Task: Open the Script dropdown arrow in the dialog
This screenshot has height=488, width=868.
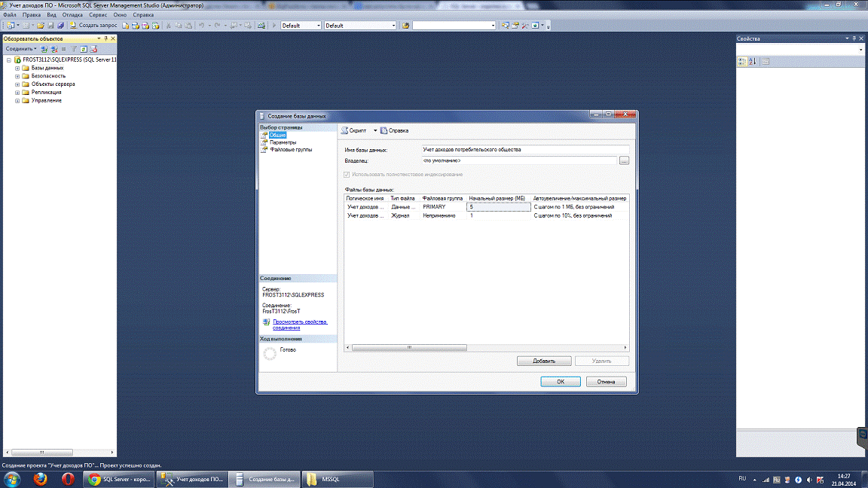Action: (374, 130)
